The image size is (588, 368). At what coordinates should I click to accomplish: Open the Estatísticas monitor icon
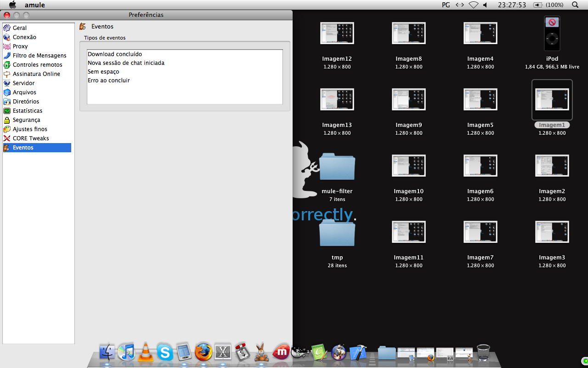click(x=7, y=111)
